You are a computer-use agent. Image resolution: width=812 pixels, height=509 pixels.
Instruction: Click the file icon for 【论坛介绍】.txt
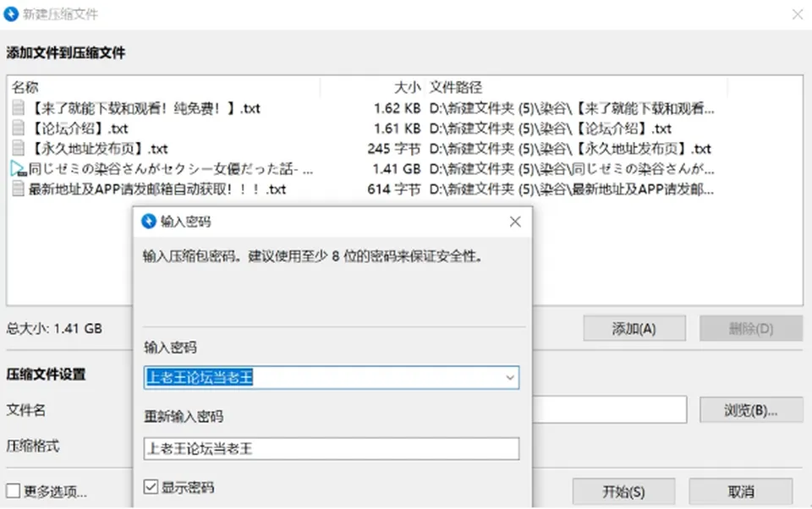[18, 129]
